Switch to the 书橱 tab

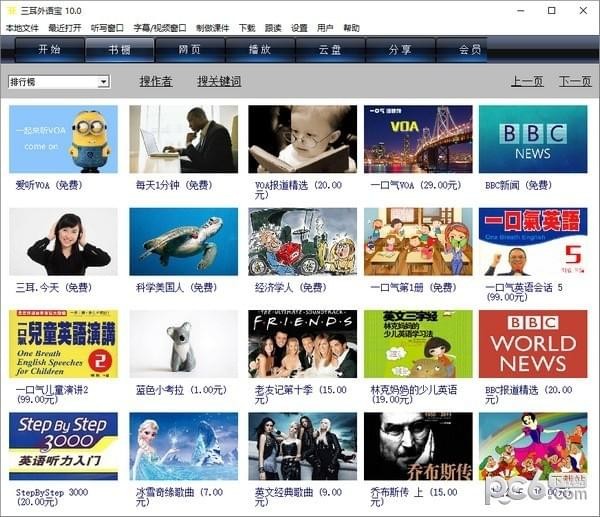120,50
